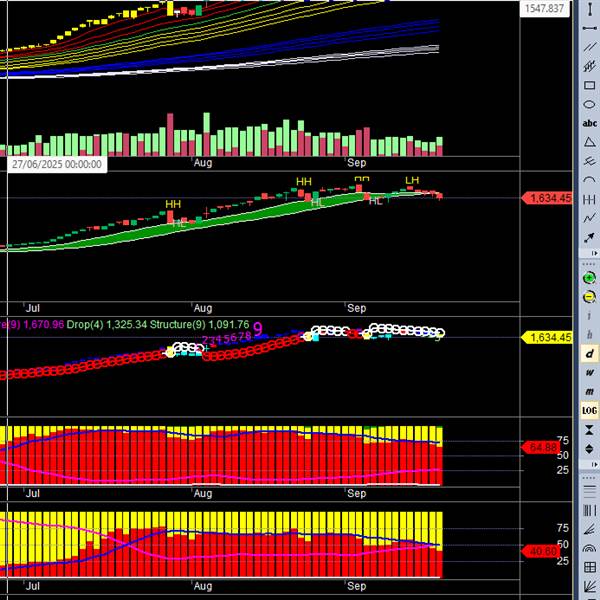The width and height of the screenshot is (600, 600).
Task: Switch chart to daily 'd' timeframe
Action: [x=589, y=354]
